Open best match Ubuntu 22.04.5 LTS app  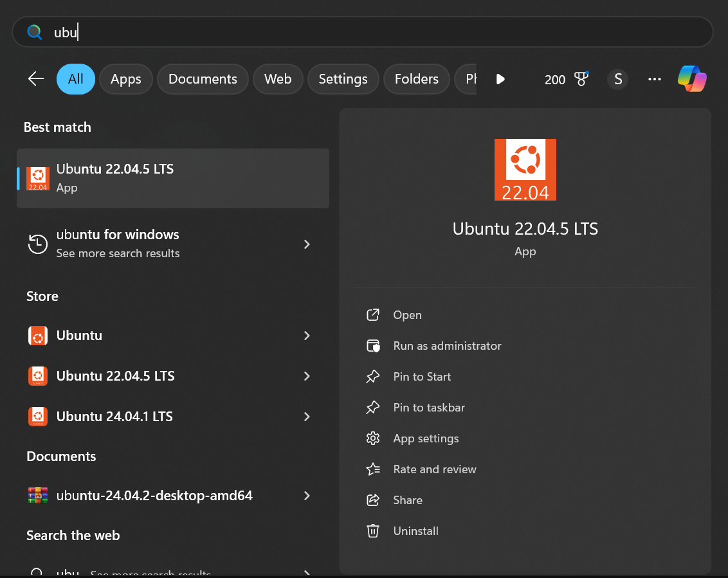(x=173, y=178)
